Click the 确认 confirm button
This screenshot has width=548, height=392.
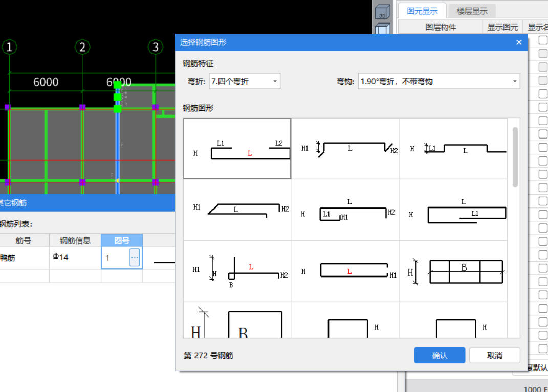[440, 355]
